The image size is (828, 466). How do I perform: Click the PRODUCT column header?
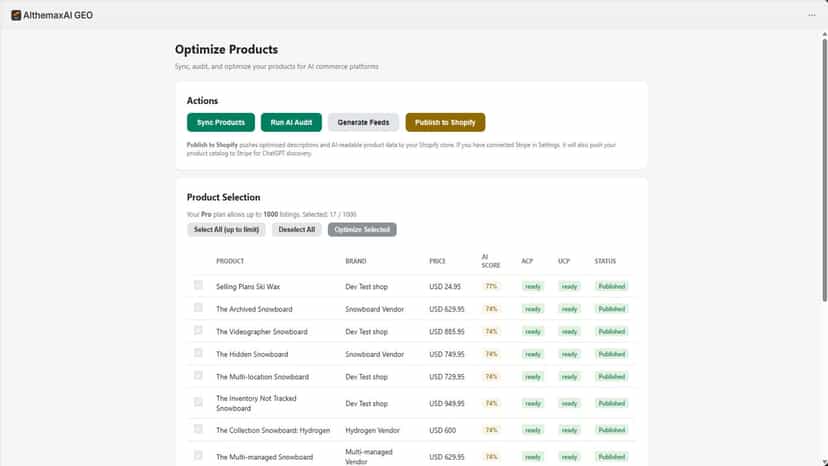230,261
